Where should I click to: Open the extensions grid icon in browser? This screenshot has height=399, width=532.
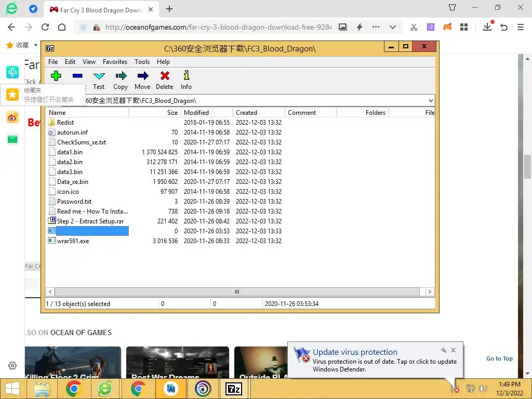click(464, 27)
